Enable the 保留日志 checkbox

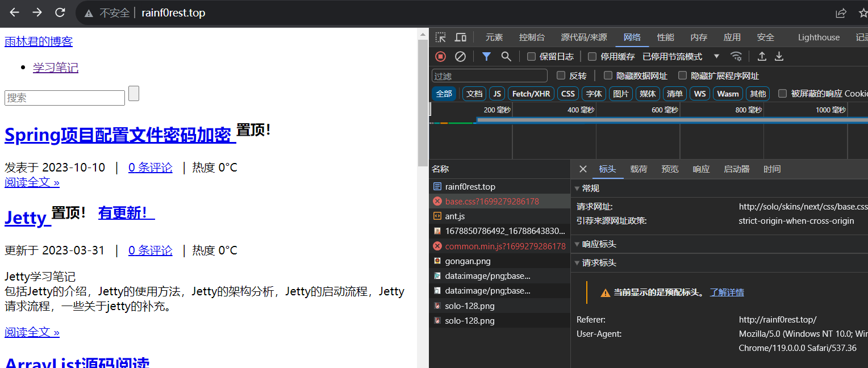(x=532, y=57)
